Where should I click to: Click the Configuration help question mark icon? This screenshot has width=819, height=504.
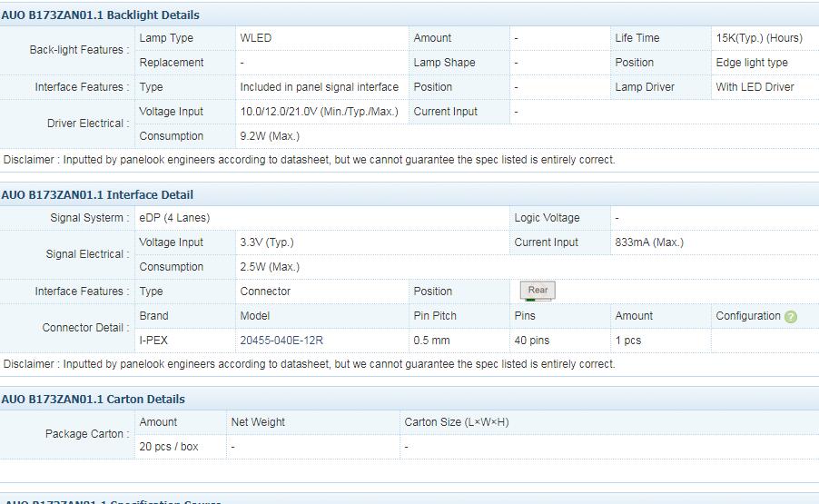pyautogui.click(x=791, y=317)
